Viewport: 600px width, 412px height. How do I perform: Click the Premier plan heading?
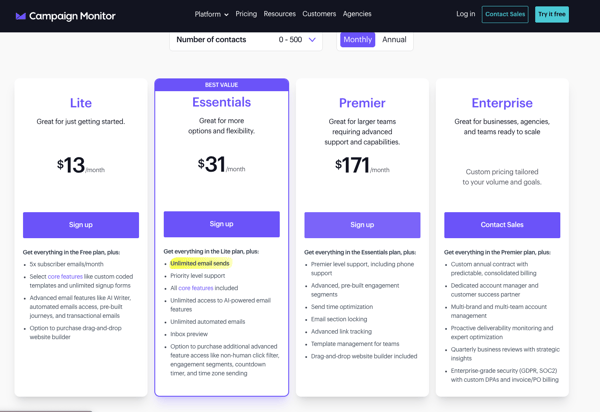click(362, 103)
